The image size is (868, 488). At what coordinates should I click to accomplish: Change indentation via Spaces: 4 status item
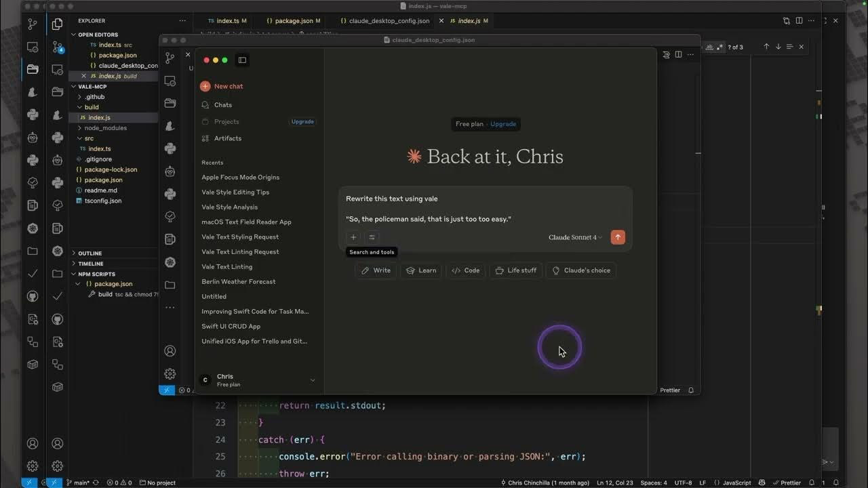[x=654, y=483]
